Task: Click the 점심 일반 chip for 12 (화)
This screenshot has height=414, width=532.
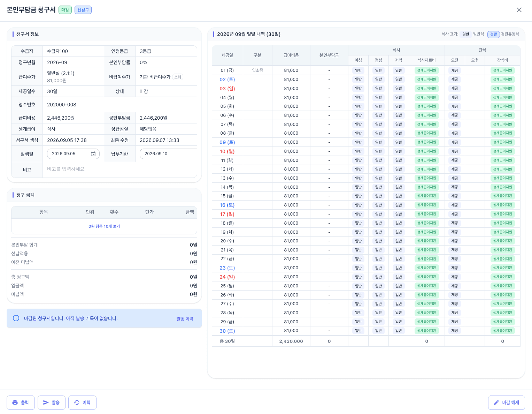Action: pos(378,169)
